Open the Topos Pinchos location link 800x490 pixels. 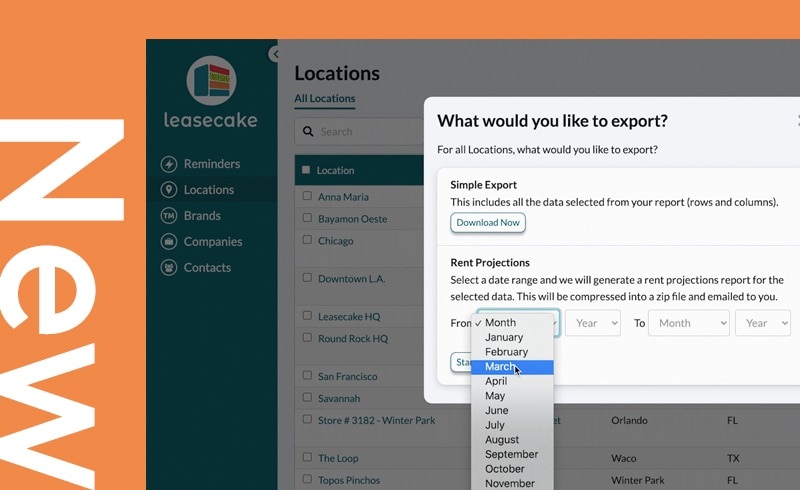click(349, 480)
